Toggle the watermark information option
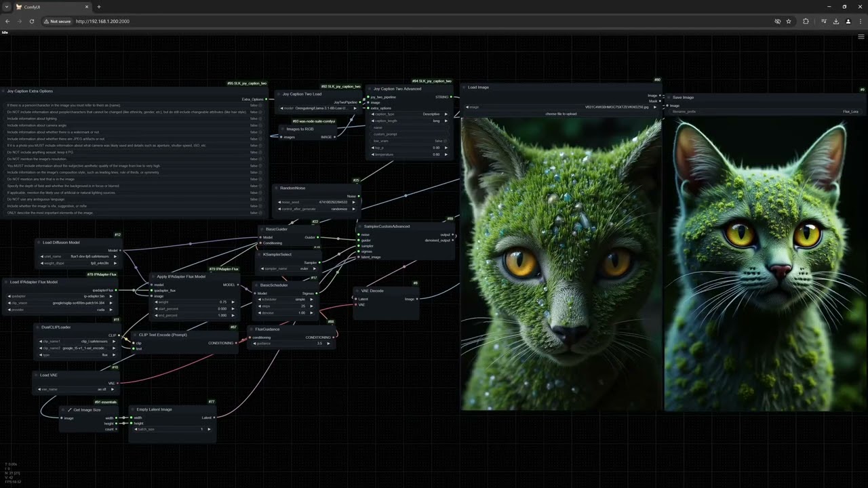Viewport: 868px width, 488px height. tap(134, 132)
